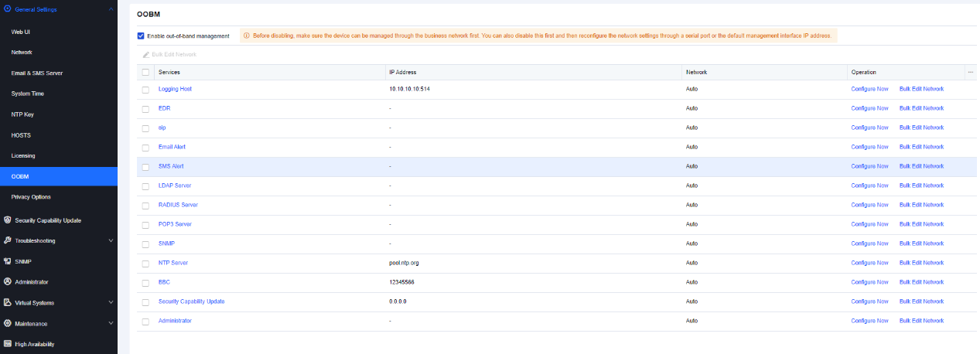Select the RADIUS Server row checkbox

click(145, 205)
